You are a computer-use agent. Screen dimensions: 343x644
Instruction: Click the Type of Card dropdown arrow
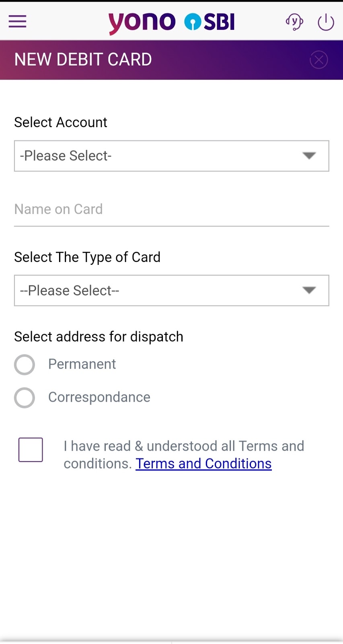[x=309, y=291]
